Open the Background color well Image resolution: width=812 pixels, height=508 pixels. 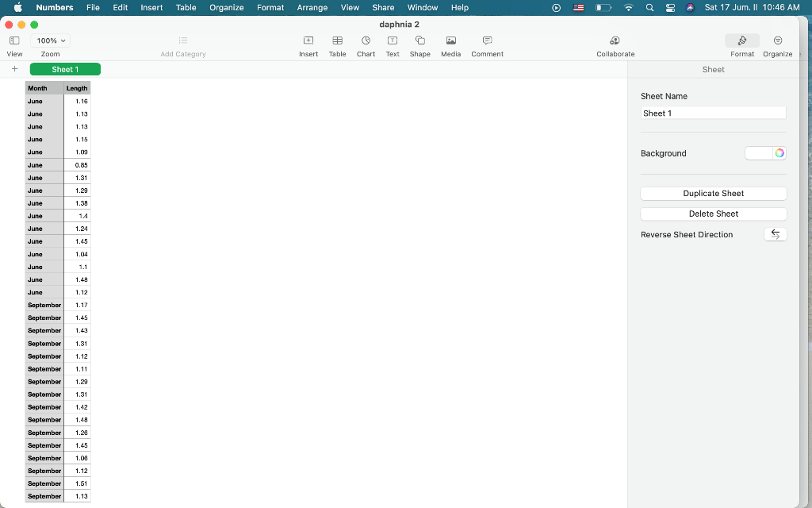pos(759,153)
